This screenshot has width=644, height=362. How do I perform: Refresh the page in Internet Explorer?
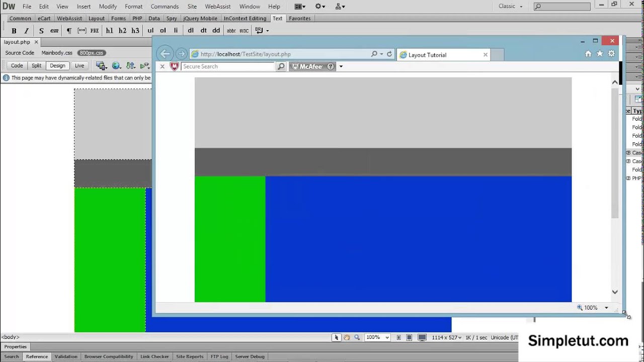coord(389,54)
